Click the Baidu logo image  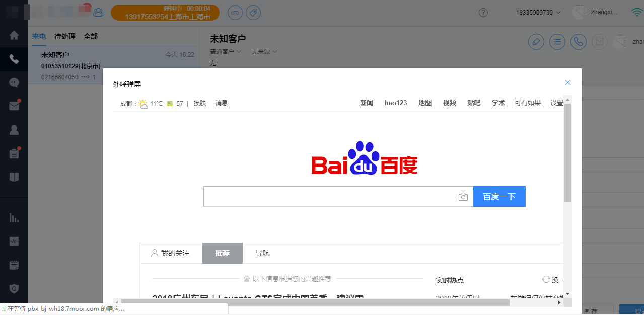click(x=365, y=158)
